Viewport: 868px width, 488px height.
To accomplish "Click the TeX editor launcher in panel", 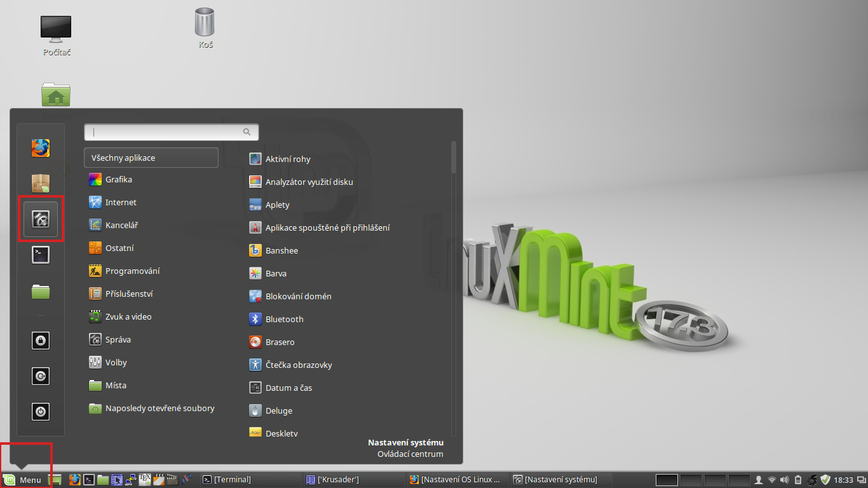I will (x=144, y=480).
